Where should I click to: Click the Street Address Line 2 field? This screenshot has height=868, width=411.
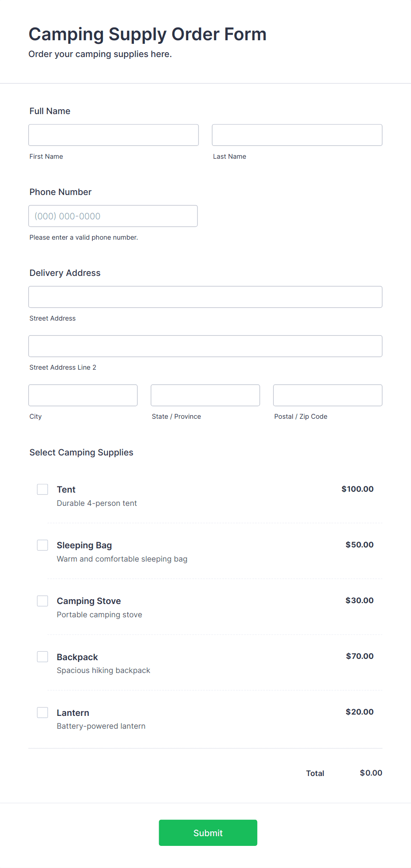pos(205,346)
